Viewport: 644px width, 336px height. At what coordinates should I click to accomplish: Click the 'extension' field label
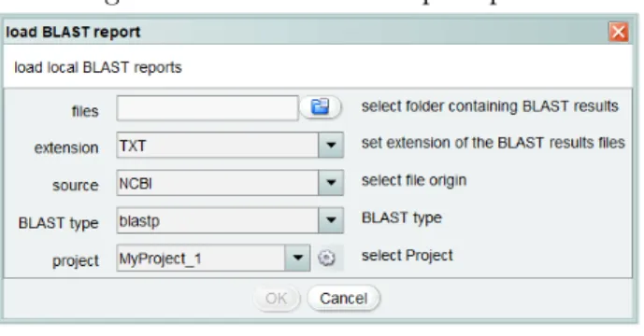pyautogui.click(x=66, y=147)
